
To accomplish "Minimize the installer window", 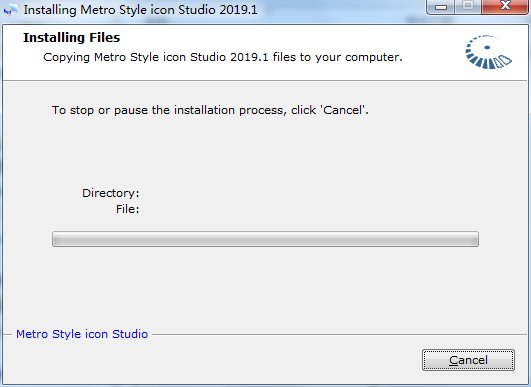I will 441,7.
